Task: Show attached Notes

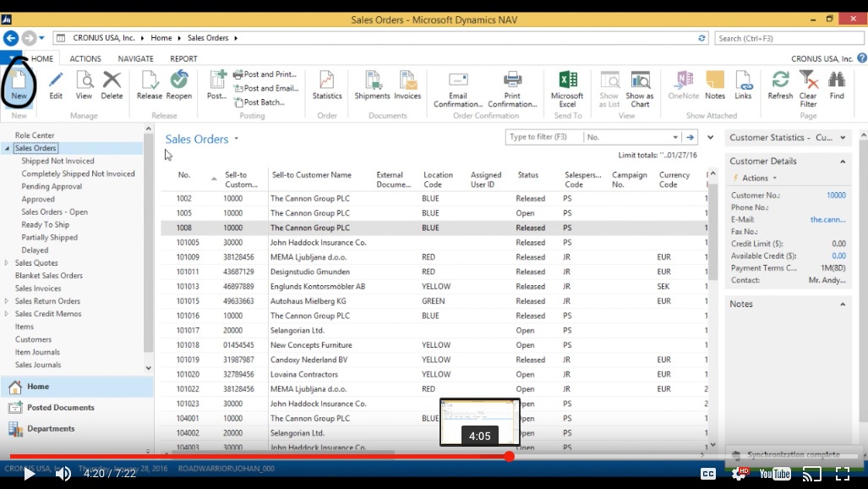Action: tap(715, 85)
